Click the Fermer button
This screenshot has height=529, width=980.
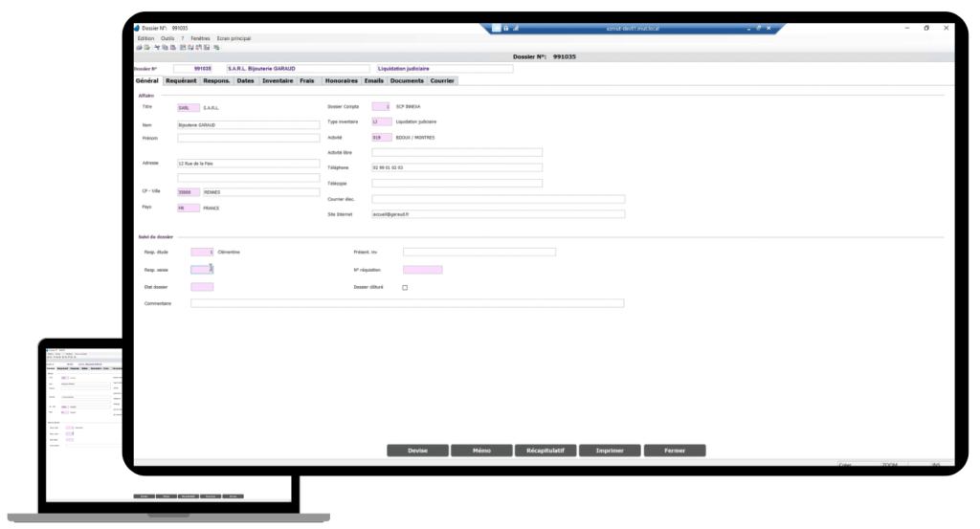click(675, 451)
